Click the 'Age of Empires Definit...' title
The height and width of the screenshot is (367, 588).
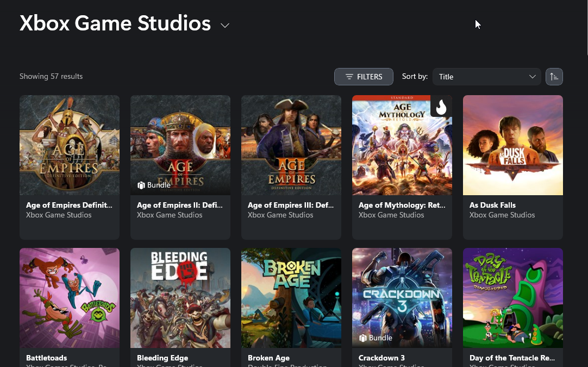(x=69, y=206)
